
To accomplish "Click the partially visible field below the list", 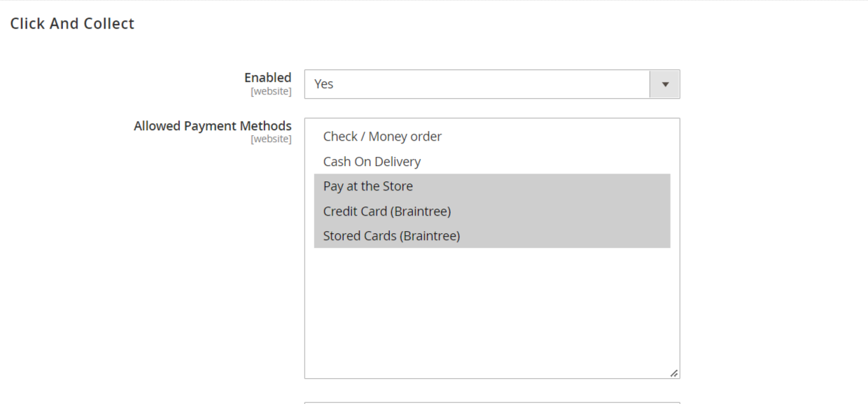I will (491, 403).
